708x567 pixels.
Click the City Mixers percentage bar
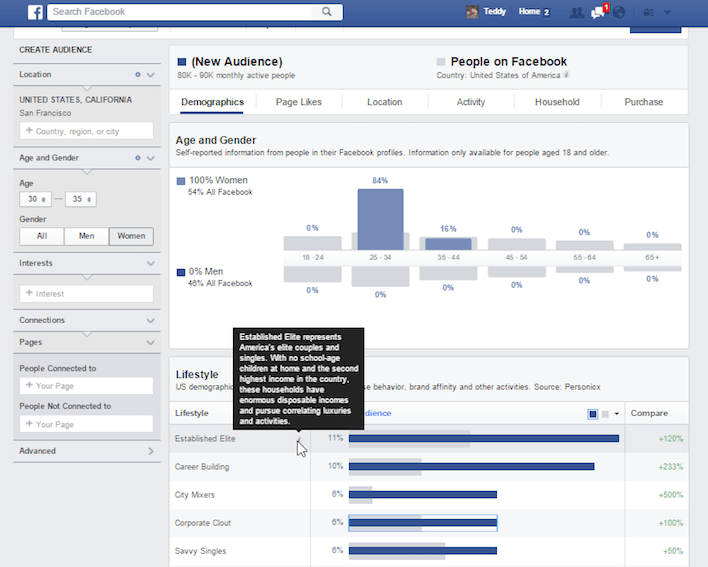[x=423, y=495]
